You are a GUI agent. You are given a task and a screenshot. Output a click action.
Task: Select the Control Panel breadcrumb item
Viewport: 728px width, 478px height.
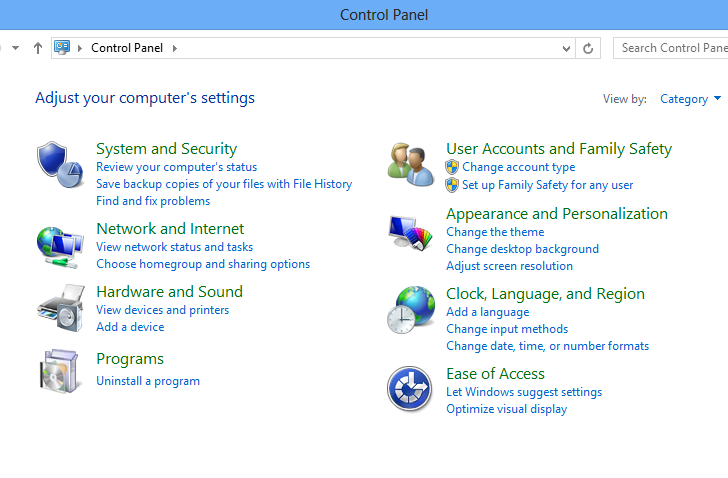(127, 48)
